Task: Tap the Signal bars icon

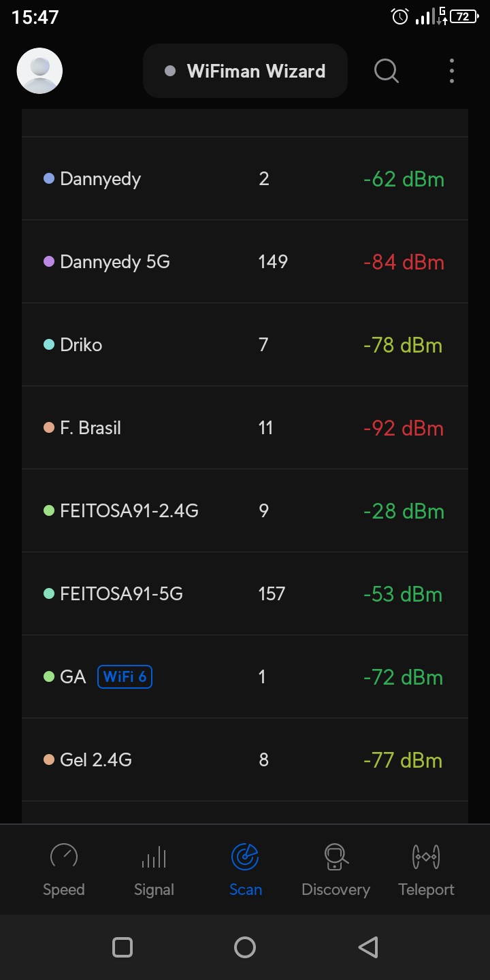Action: [154, 857]
